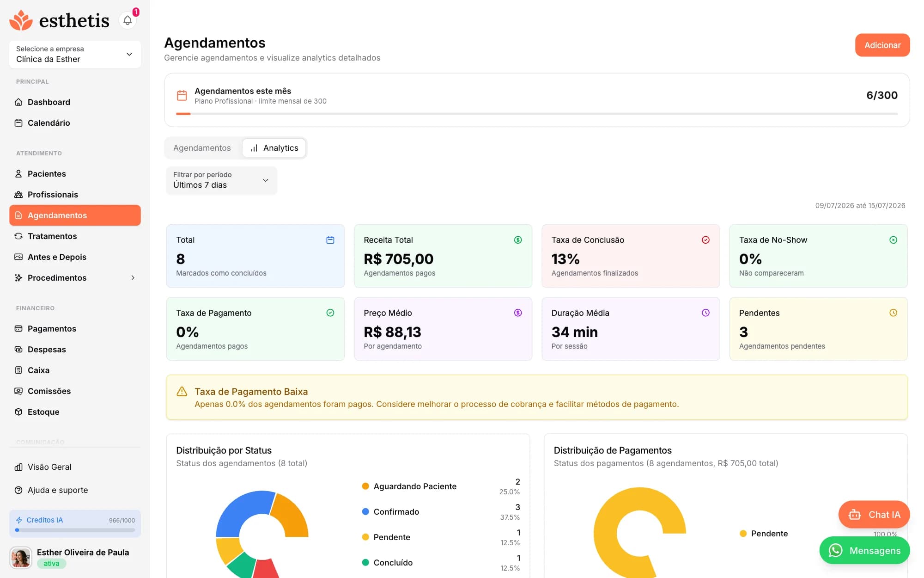Click the Antes e Depois image icon
Image resolution: width=924 pixels, height=578 pixels.
click(18, 257)
